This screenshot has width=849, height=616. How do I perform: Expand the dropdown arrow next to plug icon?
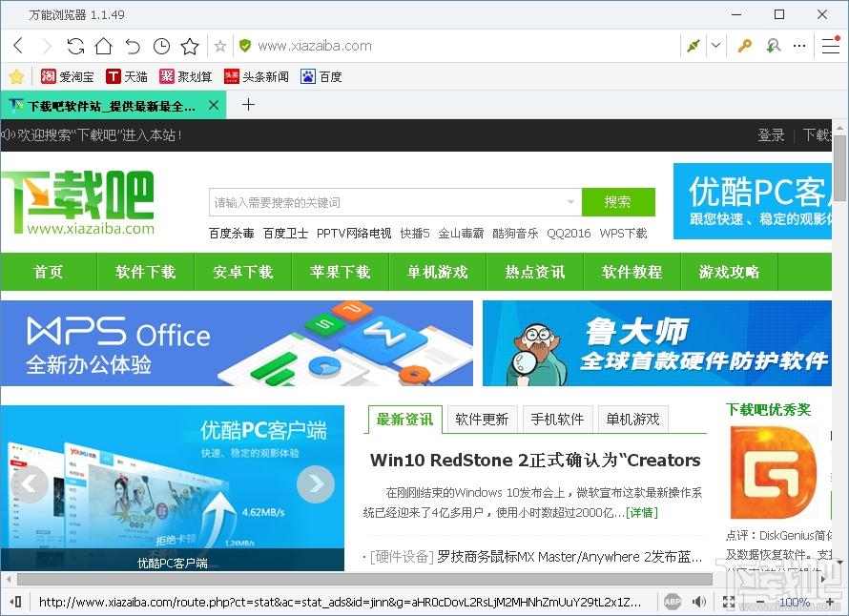715,46
